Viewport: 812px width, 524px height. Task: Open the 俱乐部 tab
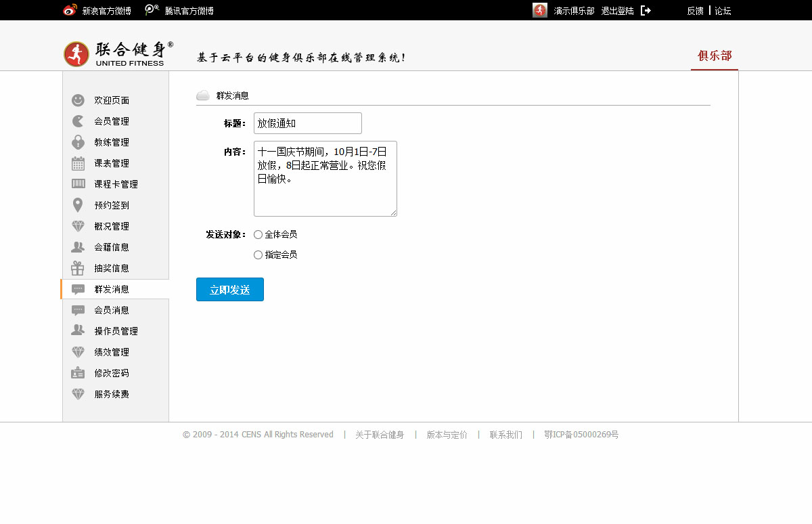715,56
